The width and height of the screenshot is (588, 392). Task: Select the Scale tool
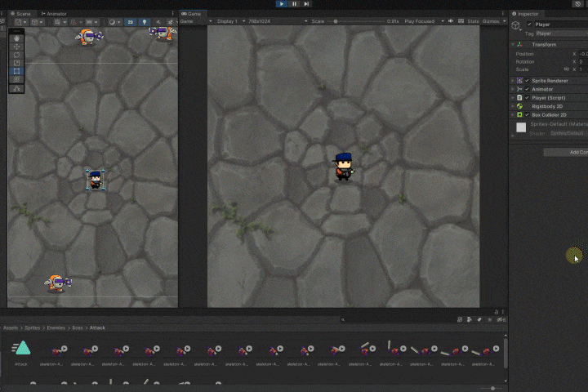tap(16, 63)
